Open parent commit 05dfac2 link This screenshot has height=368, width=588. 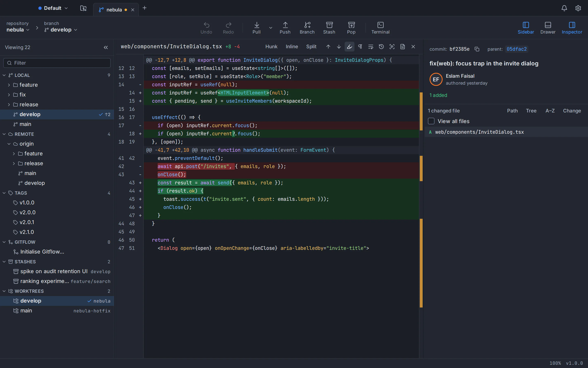click(x=517, y=49)
